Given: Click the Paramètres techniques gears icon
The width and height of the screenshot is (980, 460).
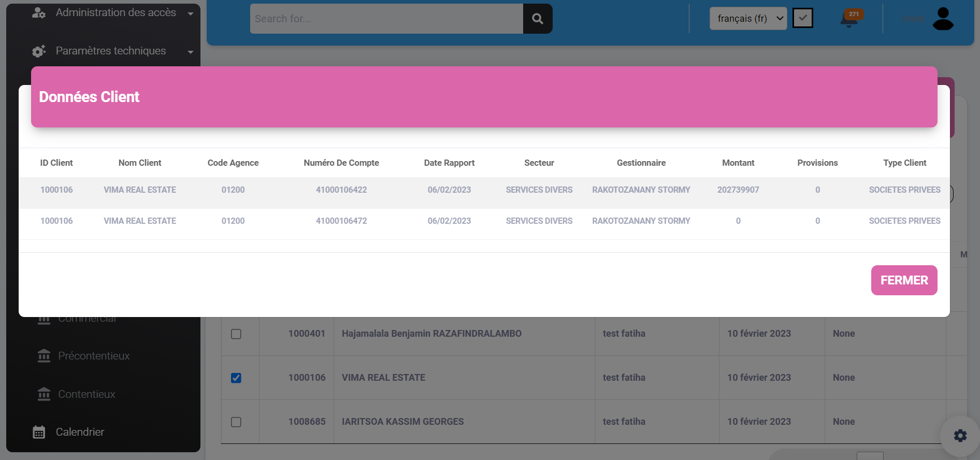Looking at the screenshot, I should [39, 51].
